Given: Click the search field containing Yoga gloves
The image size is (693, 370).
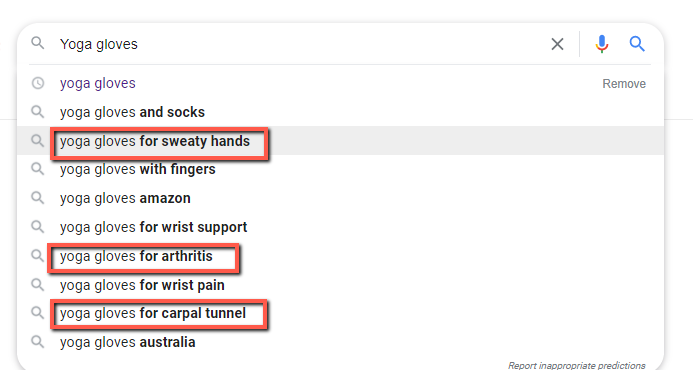Looking at the screenshot, I should click(301, 44).
